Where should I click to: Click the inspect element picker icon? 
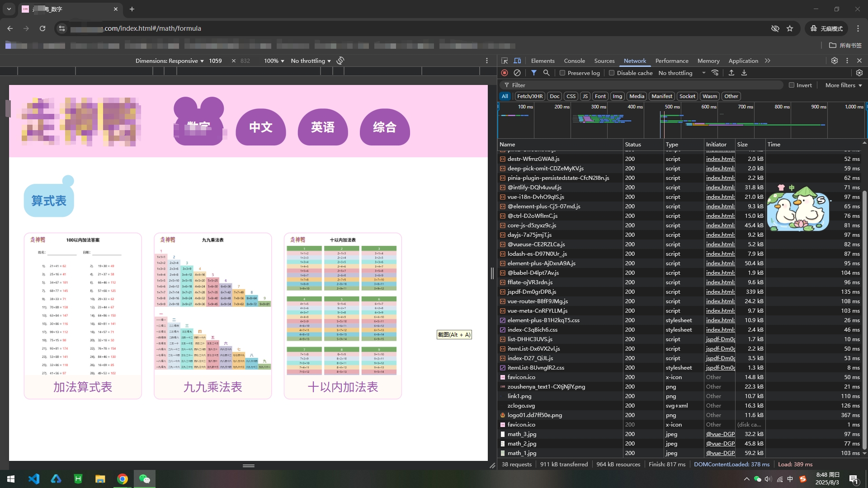[x=505, y=61]
